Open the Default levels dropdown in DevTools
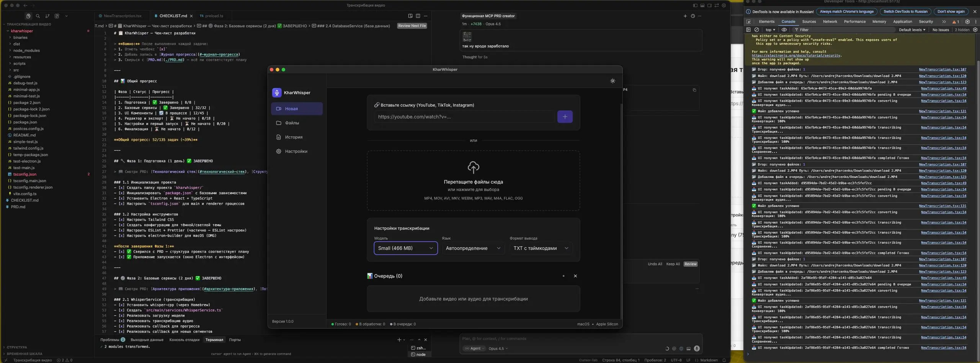The width and height of the screenshot is (980, 363). coord(912,30)
